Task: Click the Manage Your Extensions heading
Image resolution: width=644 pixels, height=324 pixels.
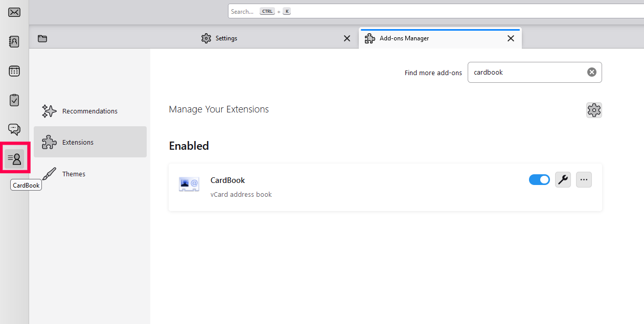Action: pyautogui.click(x=219, y=109)
